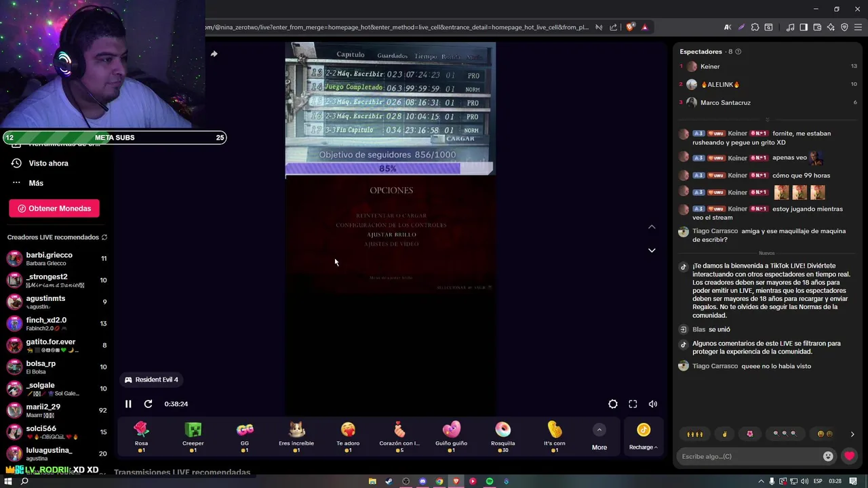
Task: Mute the stream volume speaker icon
Action: point(653,404)
